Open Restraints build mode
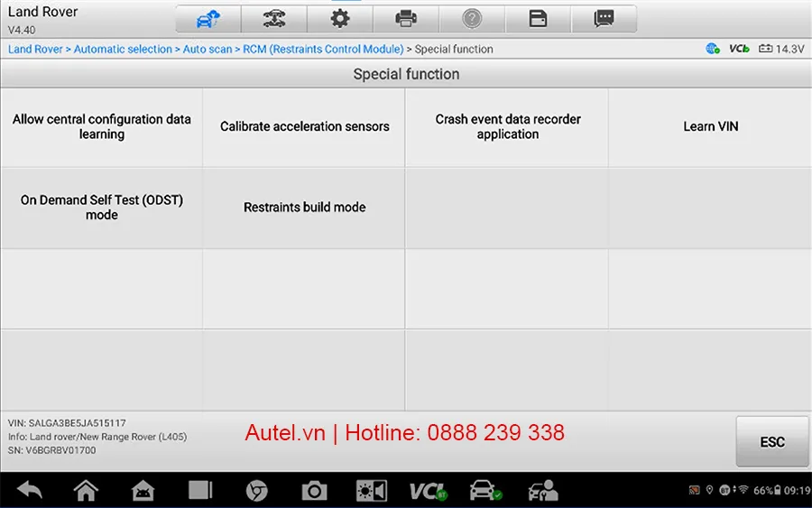812x508 pixels. point(305,208)
